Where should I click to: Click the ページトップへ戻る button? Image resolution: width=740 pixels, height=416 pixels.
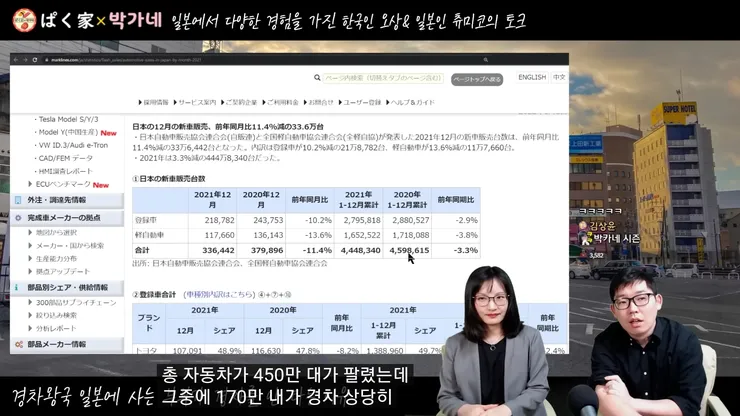[x=477, y=79]
